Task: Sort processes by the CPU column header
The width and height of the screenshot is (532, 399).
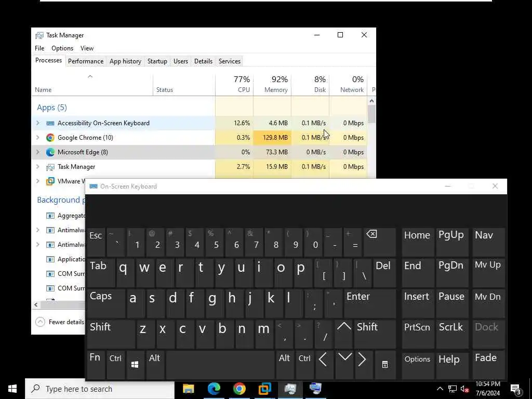Action: [x=234, y=84]
